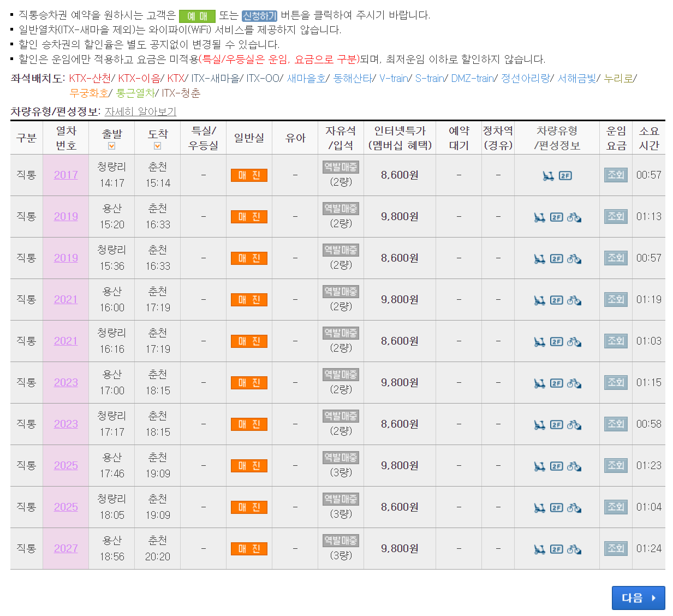Click the electric wheelchair icon for the 17:00 train
This screenshot has width=673, height=616.
[539, 383]
